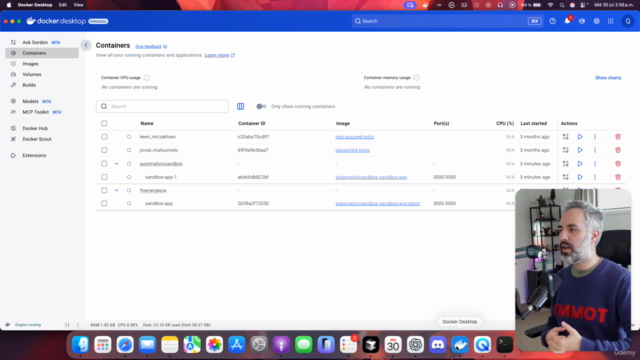
Task: Open Docker Desktop settings gear
Action: click(596, 21)
